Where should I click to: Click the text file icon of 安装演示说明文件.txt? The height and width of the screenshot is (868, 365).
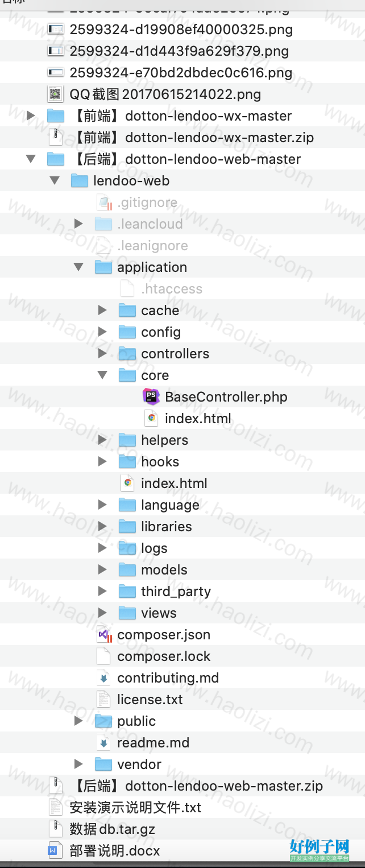55,807
